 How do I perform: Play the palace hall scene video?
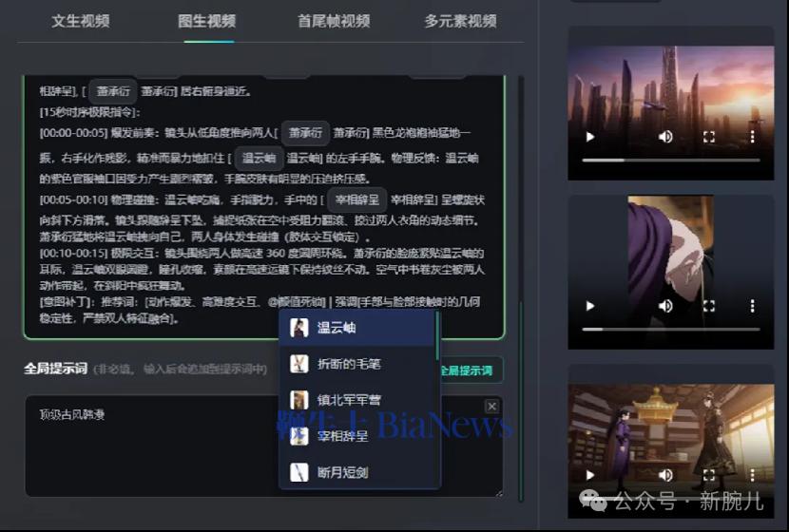point(590,475)
